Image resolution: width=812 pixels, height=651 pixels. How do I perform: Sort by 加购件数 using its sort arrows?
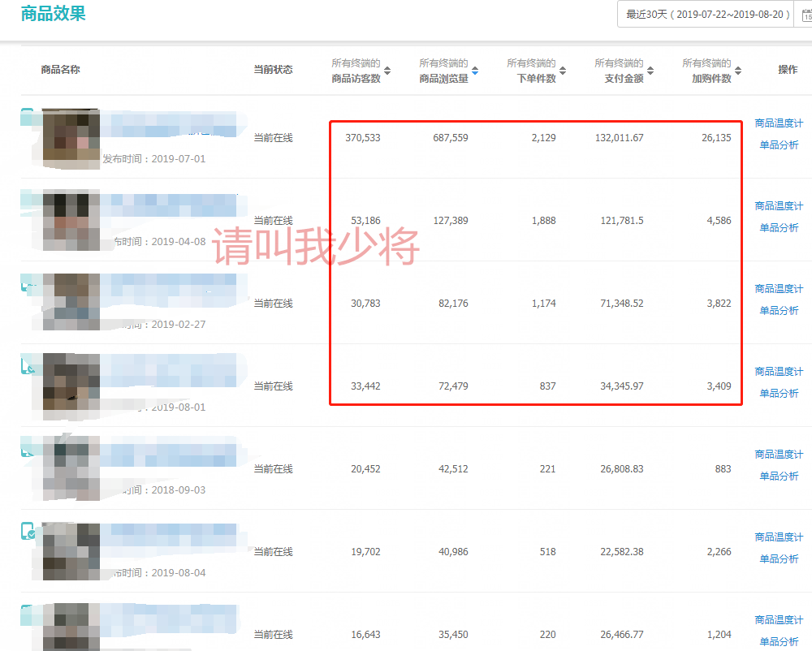pyautogui.click(x=738, y=71)
